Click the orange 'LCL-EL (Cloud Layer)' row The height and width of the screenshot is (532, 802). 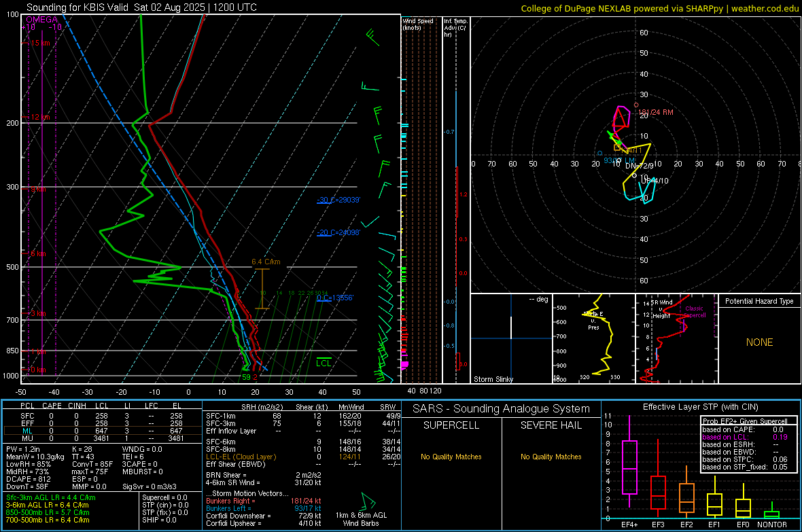[303, 457]
